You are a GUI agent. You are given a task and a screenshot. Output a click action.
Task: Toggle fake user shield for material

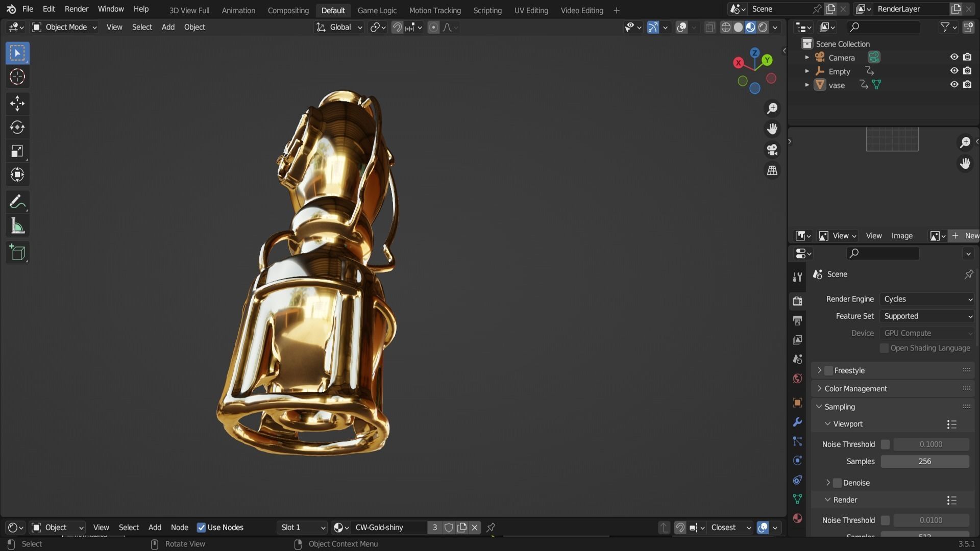coord(449,528)
